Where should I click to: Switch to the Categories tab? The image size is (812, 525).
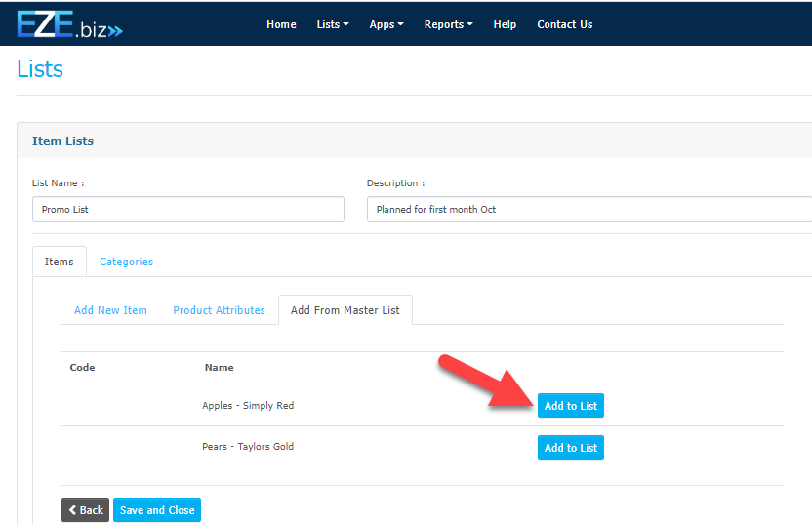(126, 262)
